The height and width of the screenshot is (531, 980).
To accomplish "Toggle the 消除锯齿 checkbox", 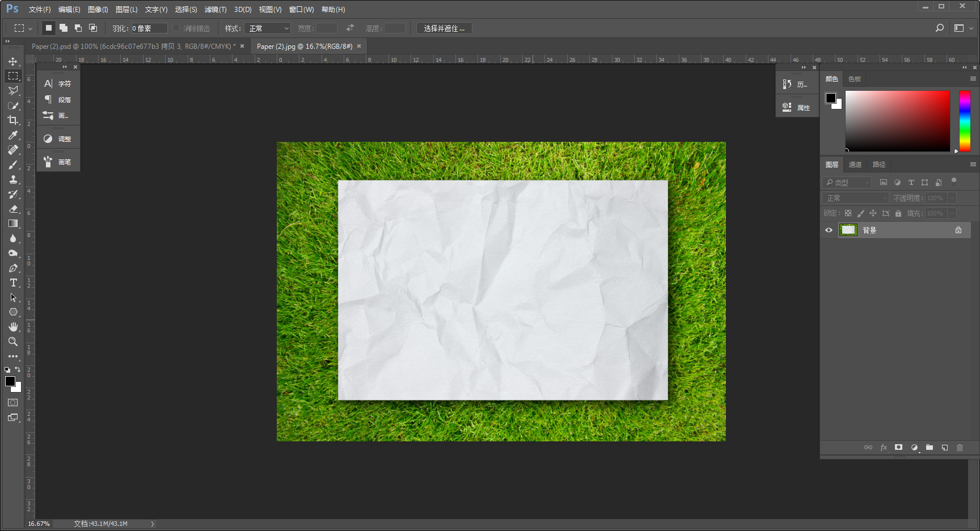I will pyautogui.click(x=176, y=28).
